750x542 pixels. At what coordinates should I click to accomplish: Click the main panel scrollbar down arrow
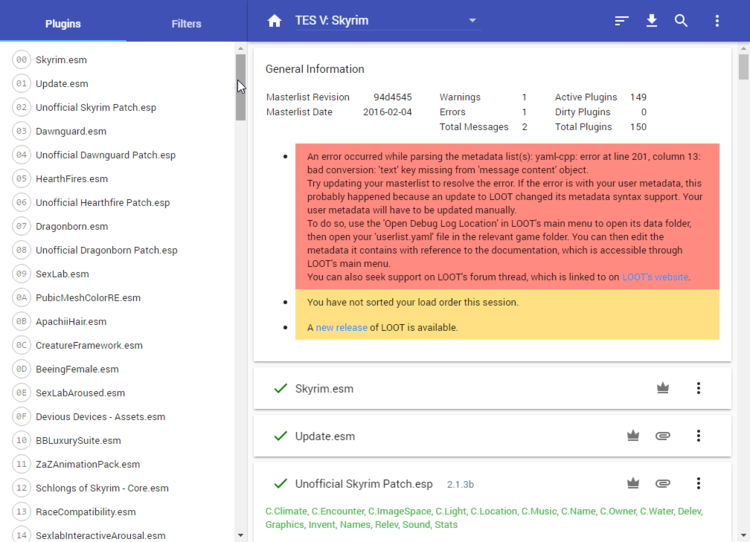pyautogui.click(x=743, y=535)
